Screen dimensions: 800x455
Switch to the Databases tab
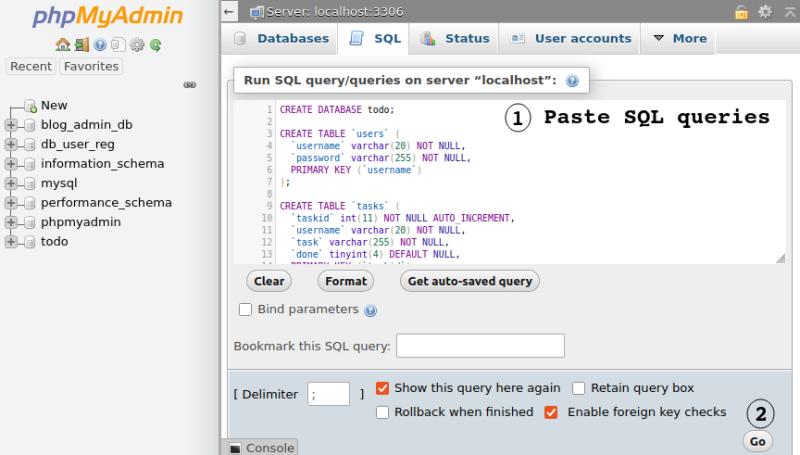pos(281,38)
